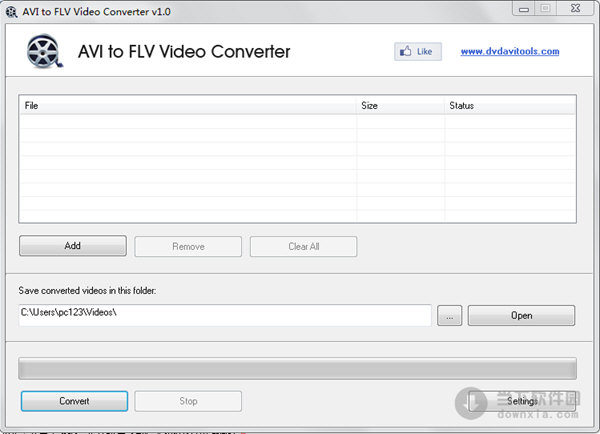Click Open to view output folder
Screen dimensions: 600x434
coord(521,315)
